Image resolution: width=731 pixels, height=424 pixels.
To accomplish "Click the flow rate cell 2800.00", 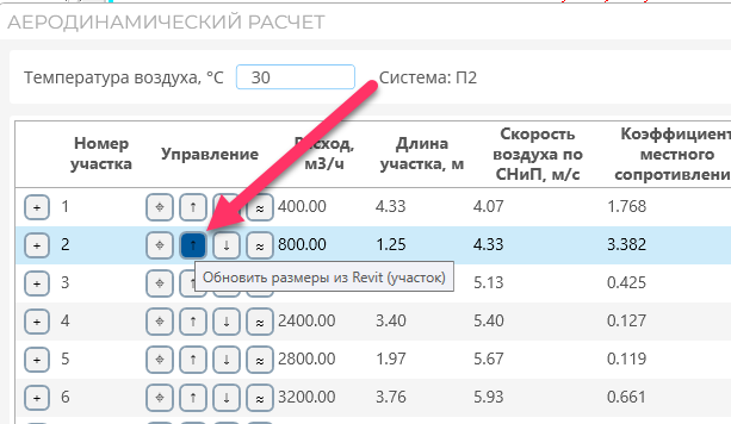I will click(x=307, y=359).
